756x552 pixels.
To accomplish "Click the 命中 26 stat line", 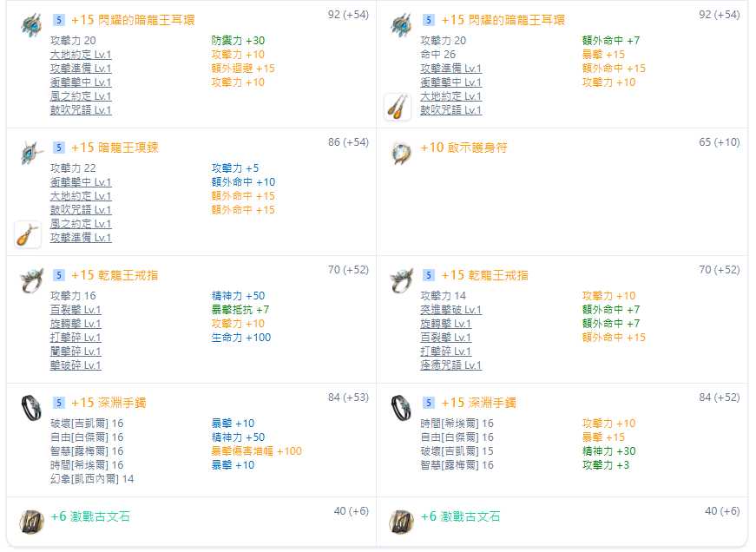I will (437, 55).
